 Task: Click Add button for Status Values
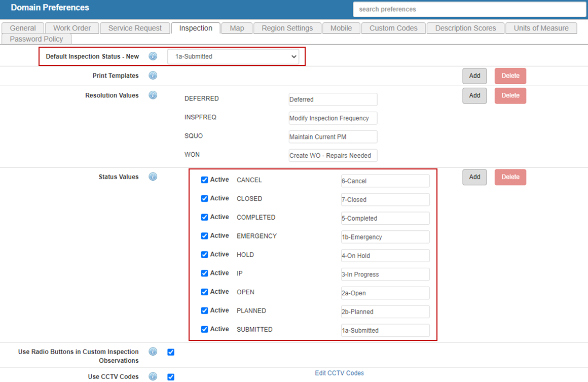click(474, 177)
